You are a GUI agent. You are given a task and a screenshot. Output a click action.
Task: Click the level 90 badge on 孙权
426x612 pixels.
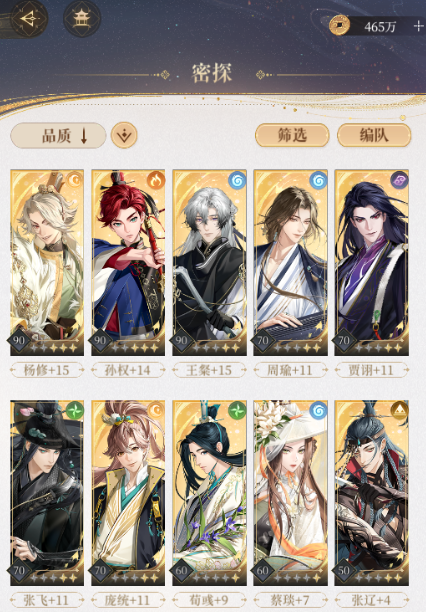[x=100, y=340]
